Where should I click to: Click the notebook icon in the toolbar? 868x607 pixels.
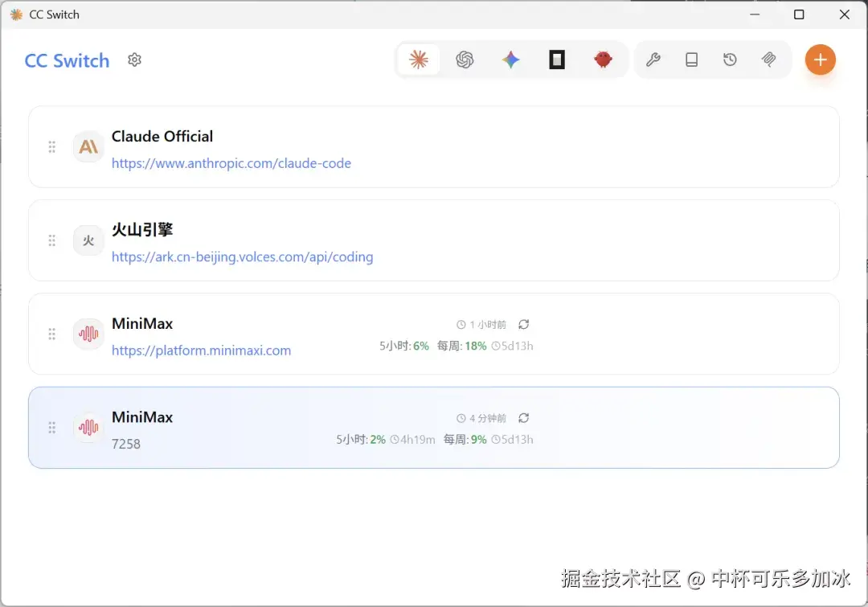tap(692, 59)
